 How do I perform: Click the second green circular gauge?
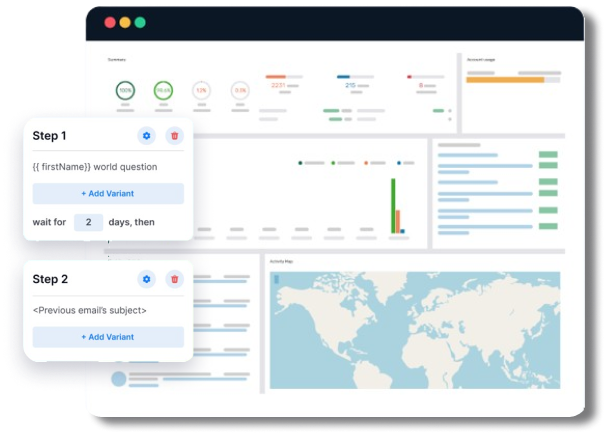pyautogui.click(x=163, y=90)
